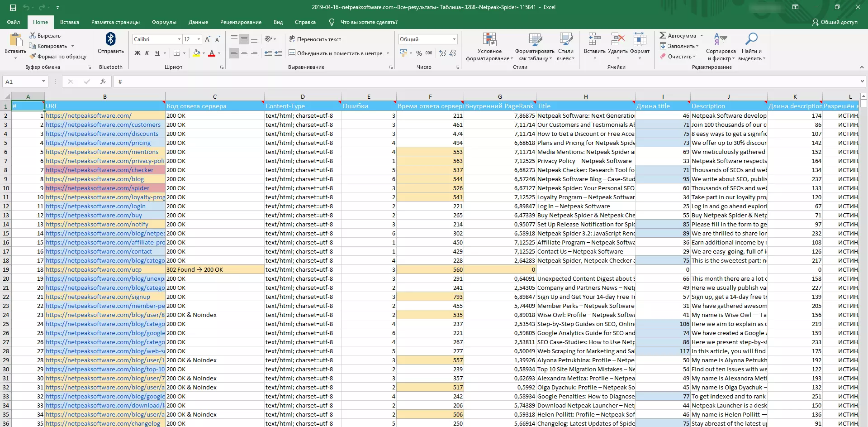This screenshot has height=427, width=868.
Task: Open the Calibri font name dropdown
Action: click(179, 39)
